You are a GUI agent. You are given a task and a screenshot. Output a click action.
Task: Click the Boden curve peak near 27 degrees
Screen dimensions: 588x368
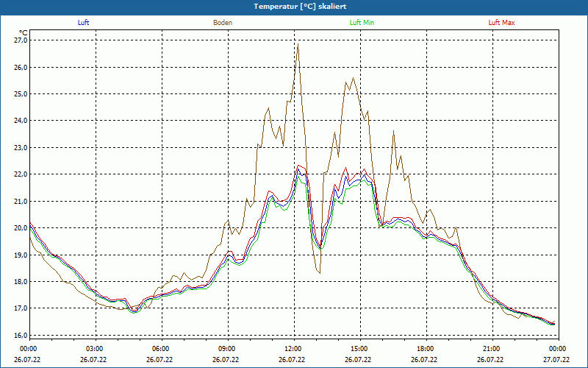(x=298, y=44)
